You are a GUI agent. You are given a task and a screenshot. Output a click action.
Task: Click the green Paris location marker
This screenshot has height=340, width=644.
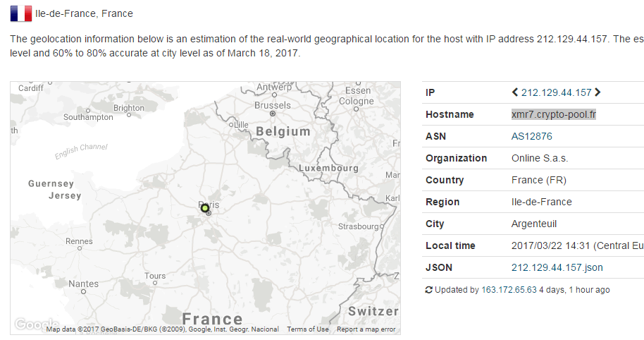pyautogui.click(x=205, y=208)
